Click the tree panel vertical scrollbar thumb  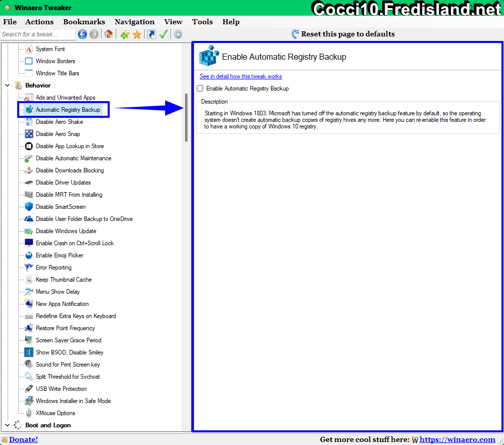click(186, 117)
